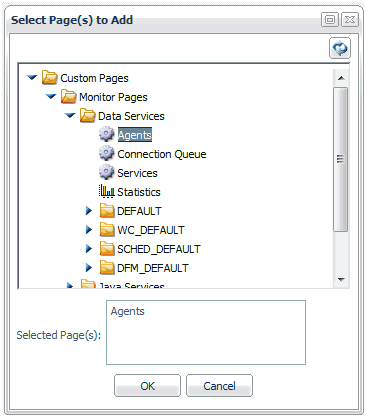Confirm the selection with OK
Screen dimensions: 366x417
(x=147, y=386)
